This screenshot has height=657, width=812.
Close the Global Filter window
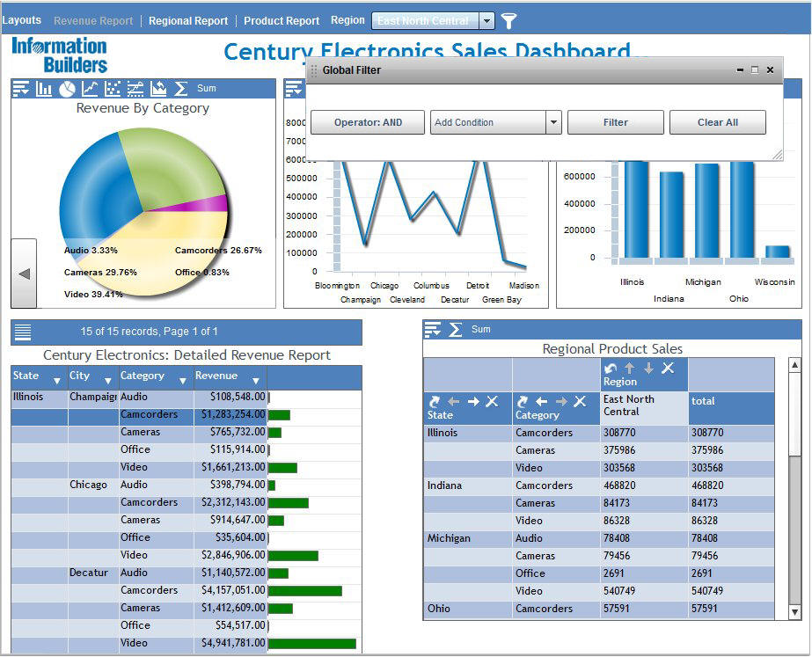click(x=770, y=69)
